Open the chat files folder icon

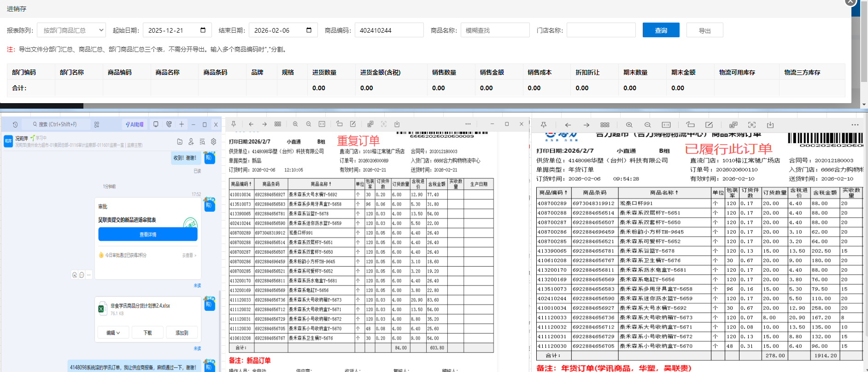pyautogui.click(x=180, y=142)
